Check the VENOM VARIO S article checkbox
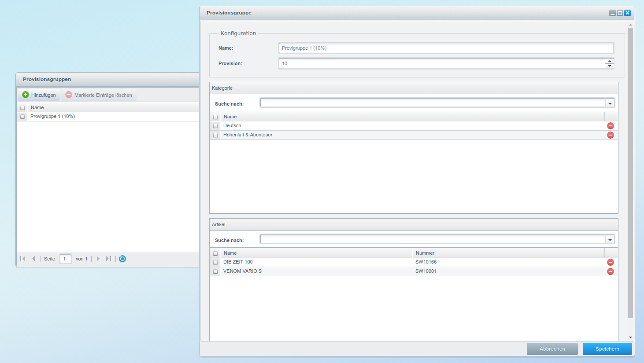This screenshot has height=363, width=644. (x=215, y=271)
